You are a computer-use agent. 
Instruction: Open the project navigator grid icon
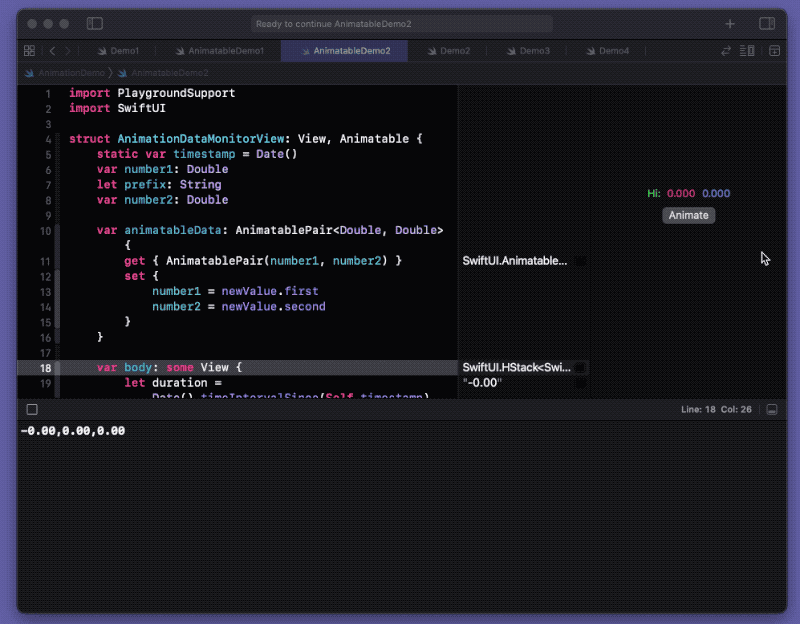pos(29,50)
